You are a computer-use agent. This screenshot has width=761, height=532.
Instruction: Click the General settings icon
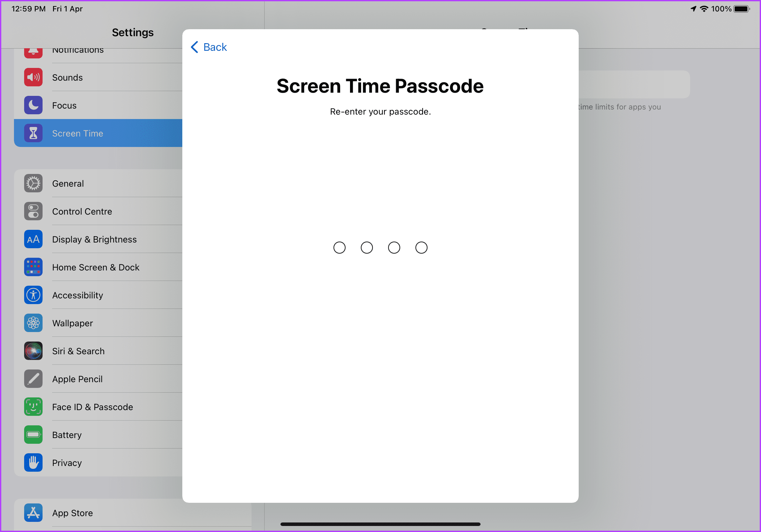tap(32, 183)
